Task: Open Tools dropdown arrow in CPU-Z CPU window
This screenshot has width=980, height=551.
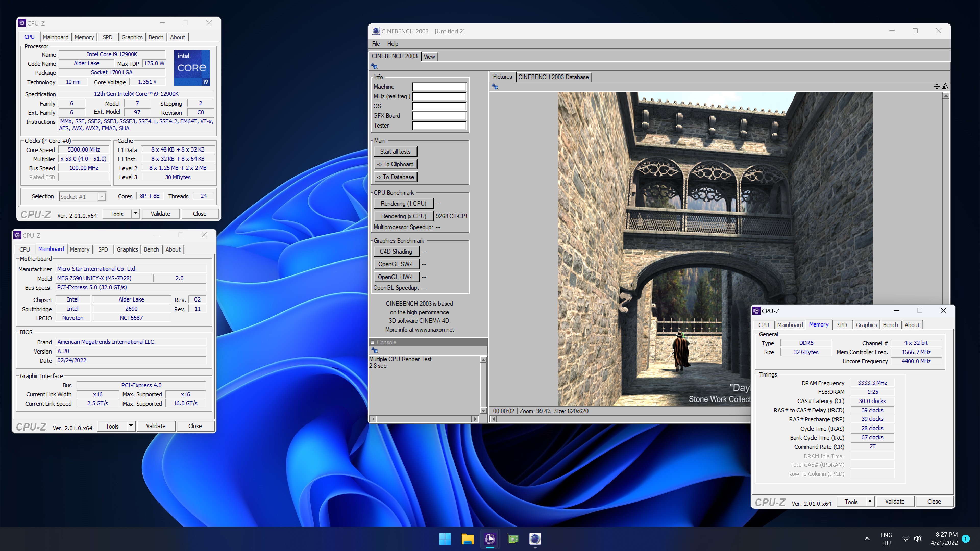Action: [135, 214]
